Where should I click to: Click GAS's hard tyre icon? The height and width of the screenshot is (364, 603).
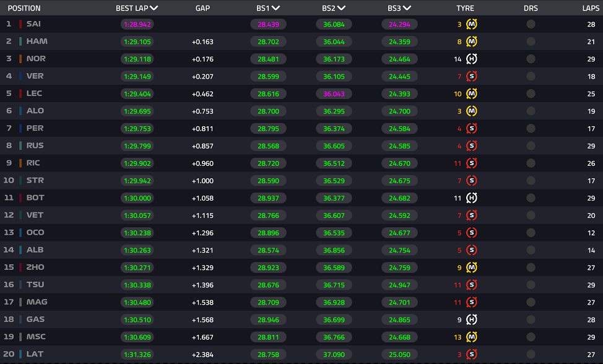coord(472,319)
